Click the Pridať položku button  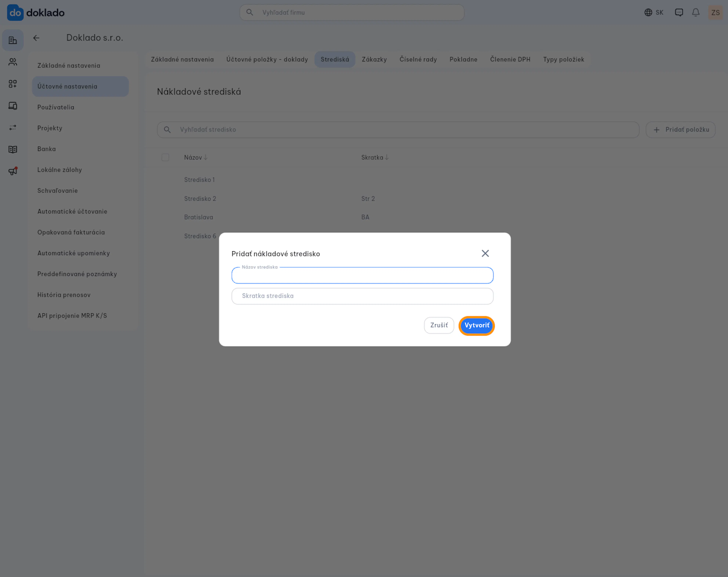pyautogui.click(x=680, y=130)
